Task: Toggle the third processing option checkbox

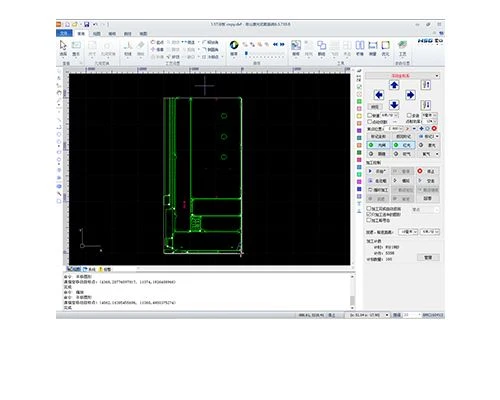Action: [369, 220]
